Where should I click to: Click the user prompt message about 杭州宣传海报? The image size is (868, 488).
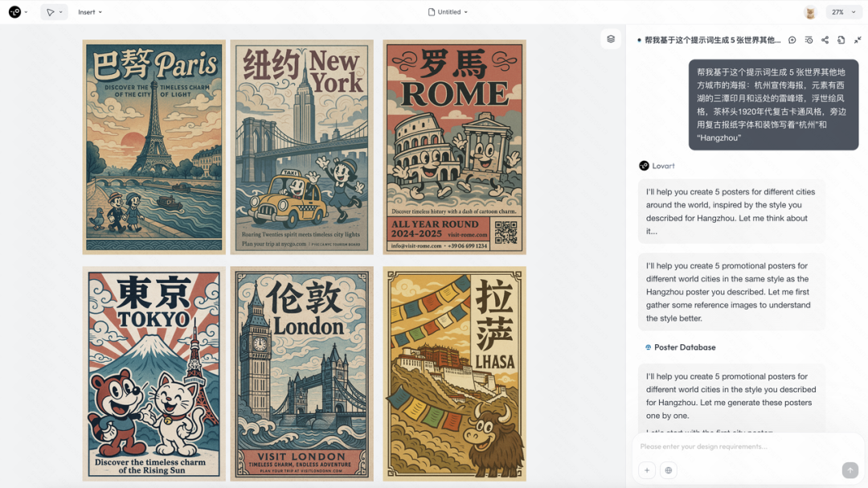pos(773,105)
